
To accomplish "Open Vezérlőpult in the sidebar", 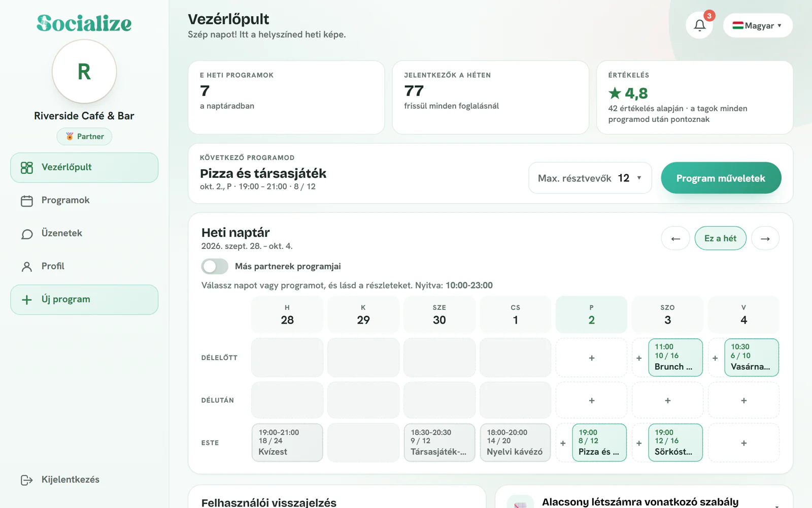I will pyautogui.click(x=84, y=167).
